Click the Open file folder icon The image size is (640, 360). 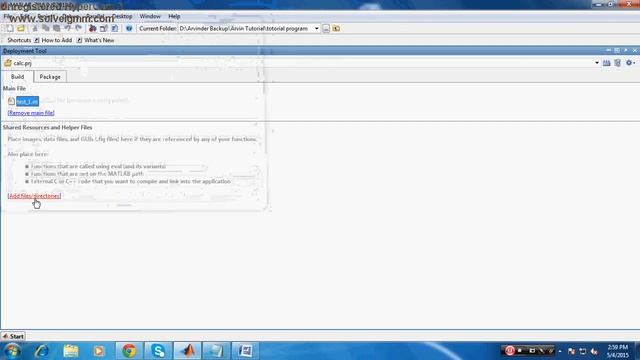(21, 28)
